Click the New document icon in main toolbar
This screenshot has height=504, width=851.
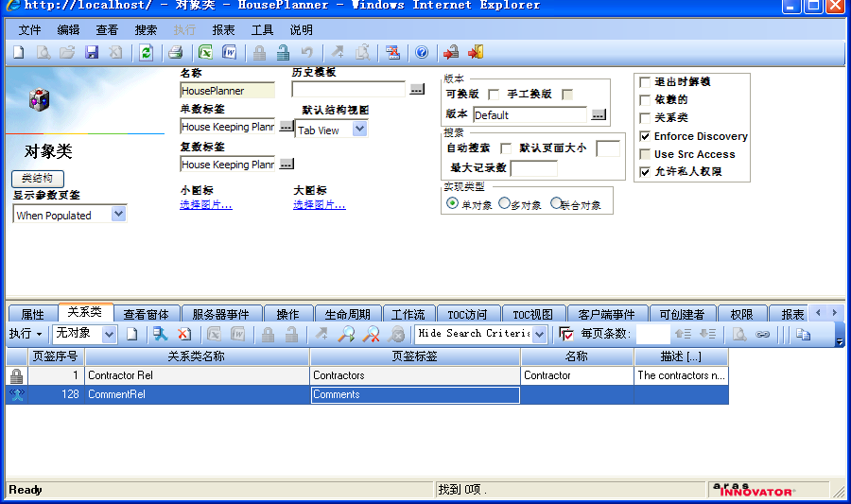point(19,53)
